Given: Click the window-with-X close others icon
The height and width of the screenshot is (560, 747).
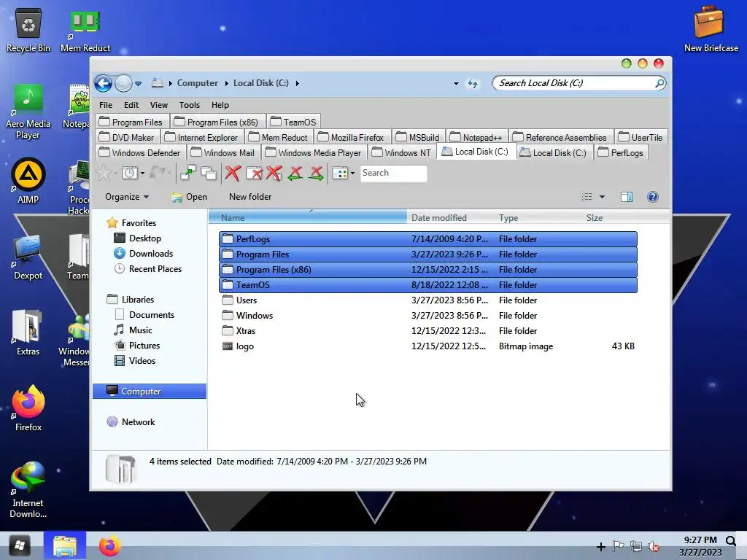Looking at the screenshot, I should click(x=254, y=173).
